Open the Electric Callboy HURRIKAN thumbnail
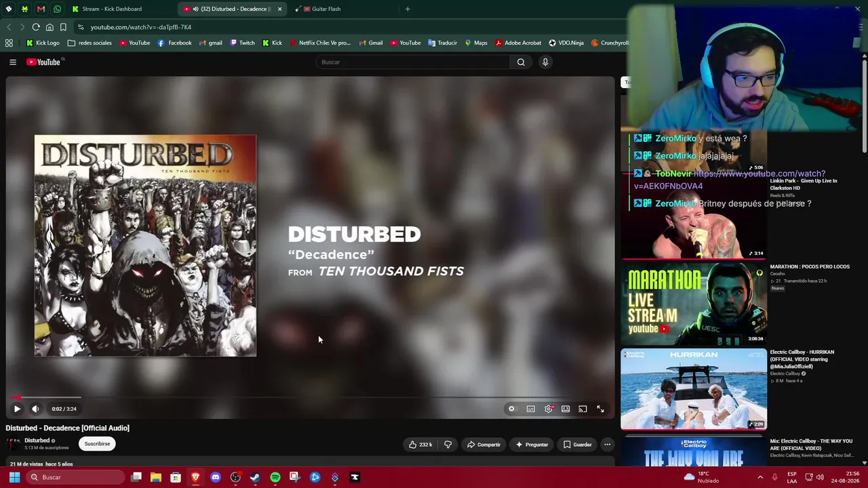Screen dimensions: 868x488 694,389
